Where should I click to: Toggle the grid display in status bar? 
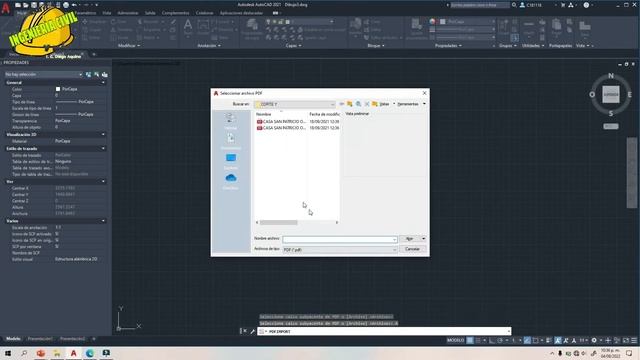click(470, 340)
